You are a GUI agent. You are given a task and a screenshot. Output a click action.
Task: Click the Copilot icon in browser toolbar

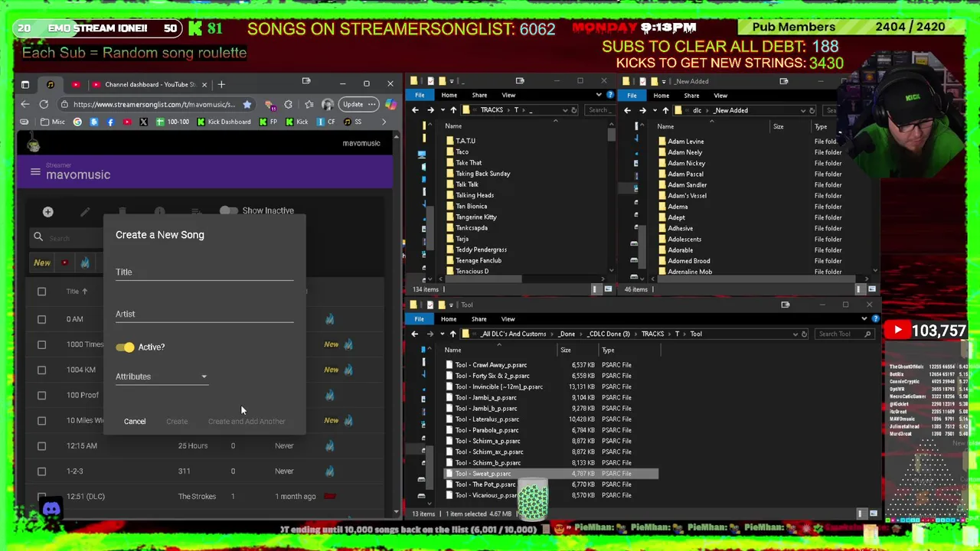point(390,104)
